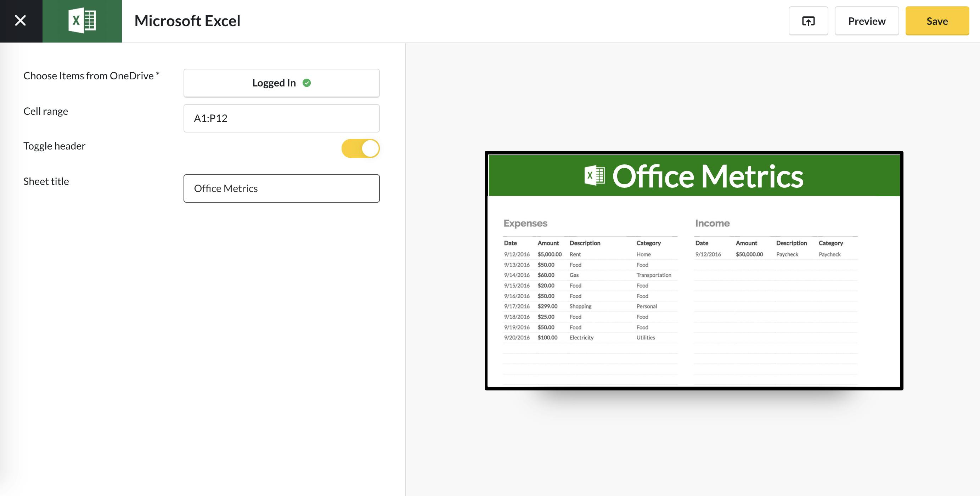
Task: Save the Excel app settings
Action: 937,21
